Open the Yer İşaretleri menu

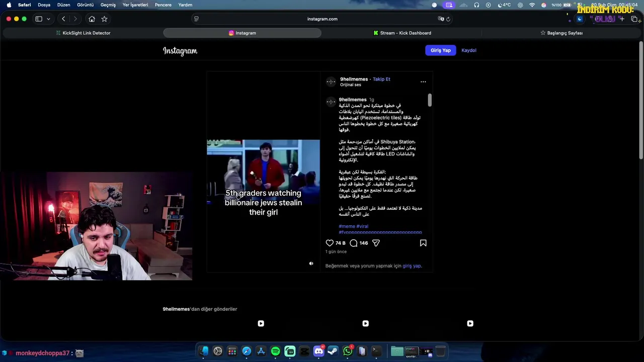[135, 5]
